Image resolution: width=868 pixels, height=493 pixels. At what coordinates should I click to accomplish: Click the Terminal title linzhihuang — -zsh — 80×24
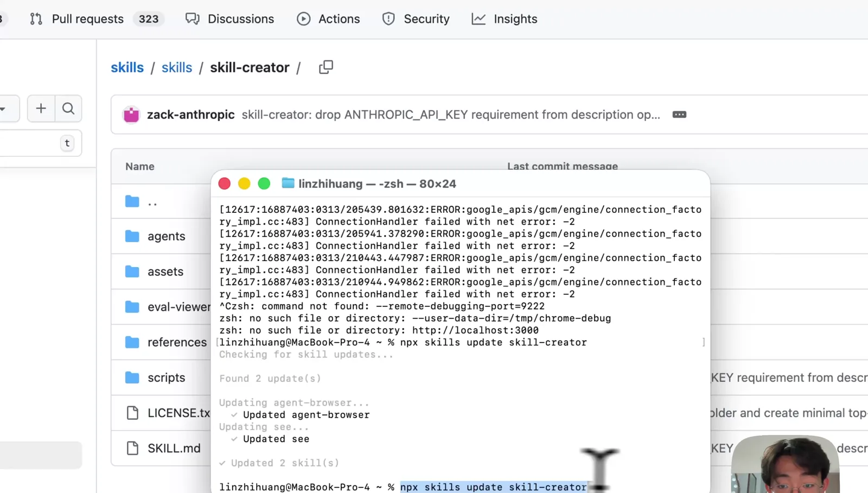(377, 184)
